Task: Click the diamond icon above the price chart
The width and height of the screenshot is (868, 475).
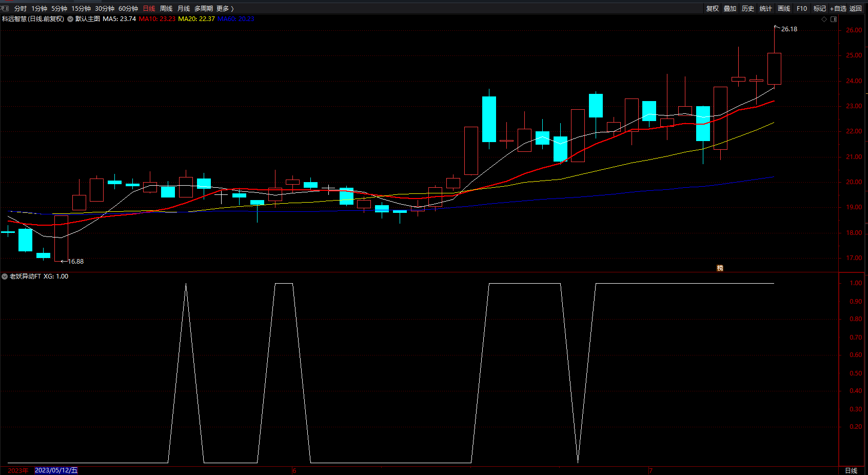Action: coord(824,19)
